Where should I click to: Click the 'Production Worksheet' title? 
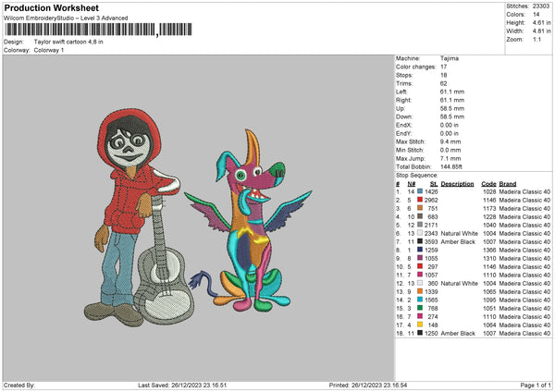click(x=51, y=7)
